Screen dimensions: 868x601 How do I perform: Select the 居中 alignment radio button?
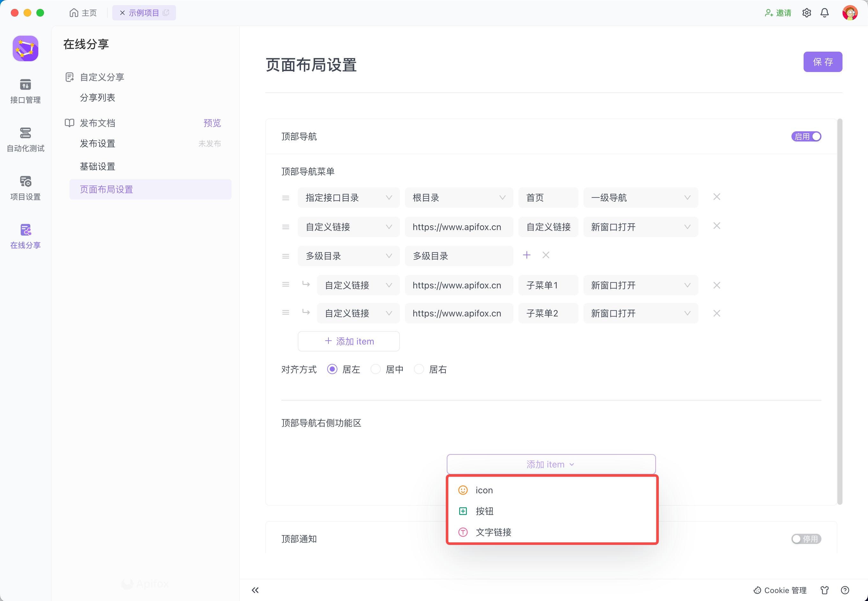point(375,369)
